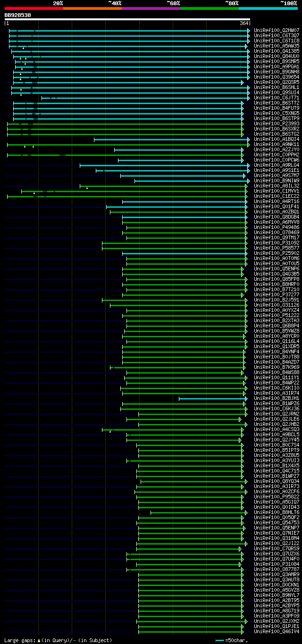
Task: Open hit UniRef100_A9RLG4
Action: click(x=277, y=165)
